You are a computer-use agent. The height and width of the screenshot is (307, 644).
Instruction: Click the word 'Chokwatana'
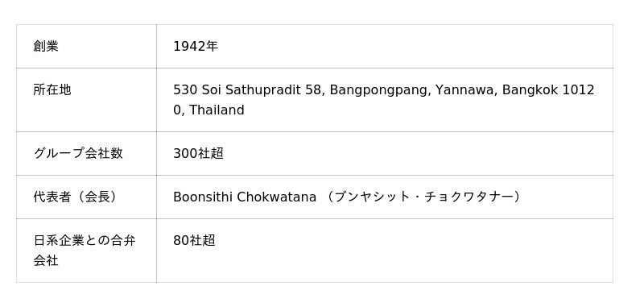(276, 197)
